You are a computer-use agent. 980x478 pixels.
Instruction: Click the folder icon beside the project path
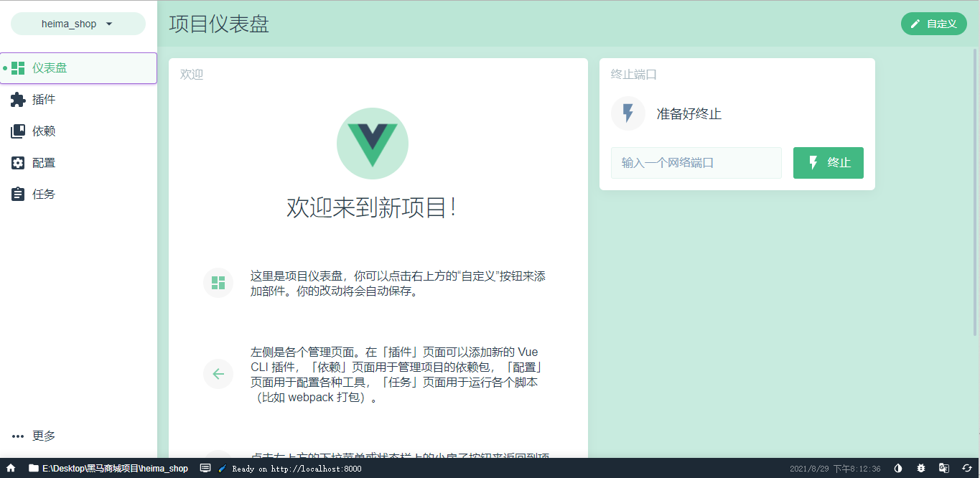coord(33,468)
